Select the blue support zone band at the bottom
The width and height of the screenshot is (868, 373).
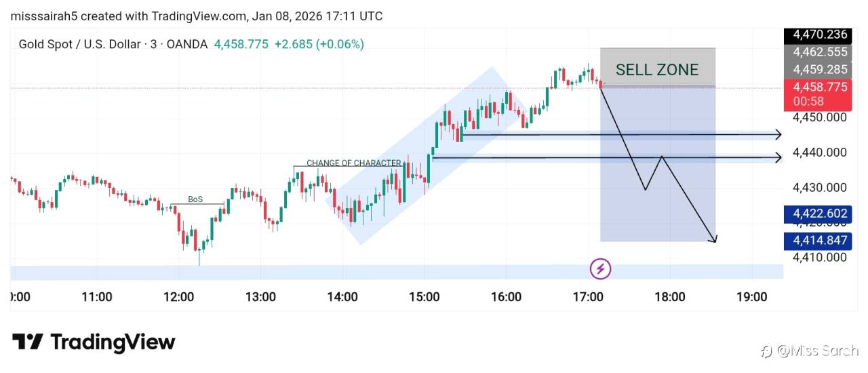[x=339, y=272]
